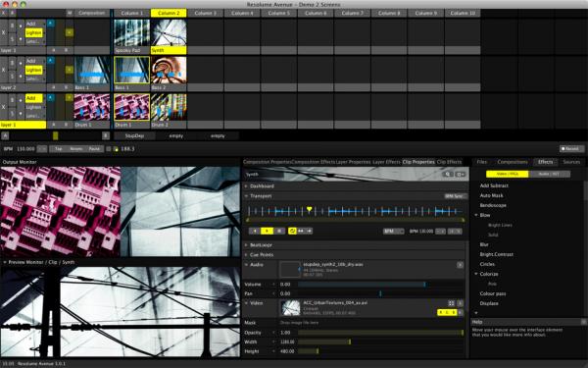Switch to the Clip Effects tab
This screenshot has height=368, width=588.
(x=449, y=162)
